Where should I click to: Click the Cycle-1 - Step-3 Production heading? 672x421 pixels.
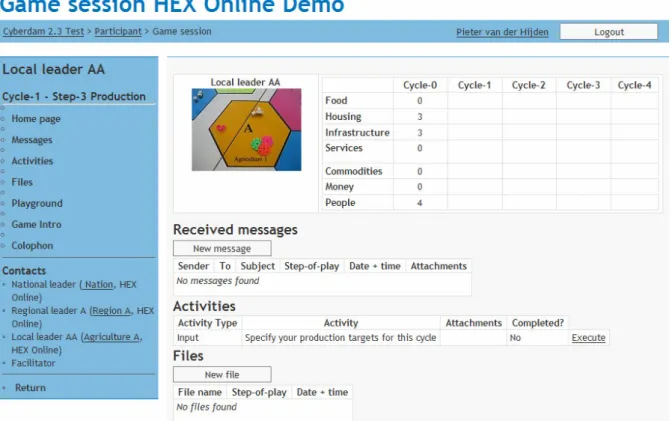74,96
